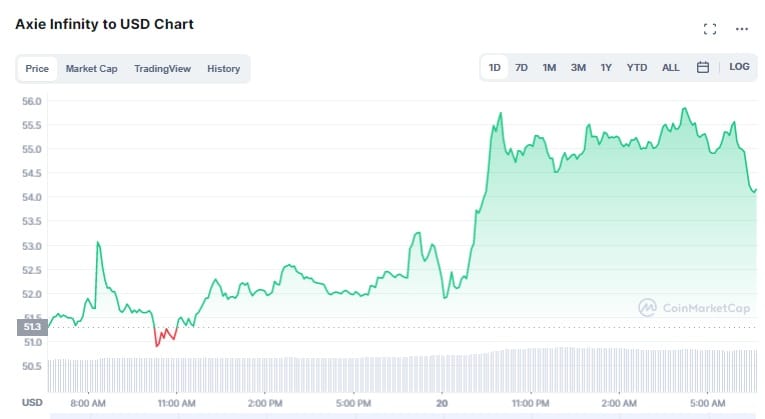Select the 1D time range
765x419 pixels.
coord(495,67)
